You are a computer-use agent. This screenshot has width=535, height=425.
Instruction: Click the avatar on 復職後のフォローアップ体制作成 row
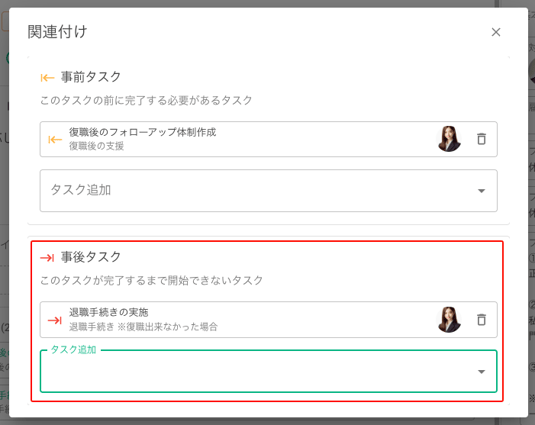coord(449,139)
